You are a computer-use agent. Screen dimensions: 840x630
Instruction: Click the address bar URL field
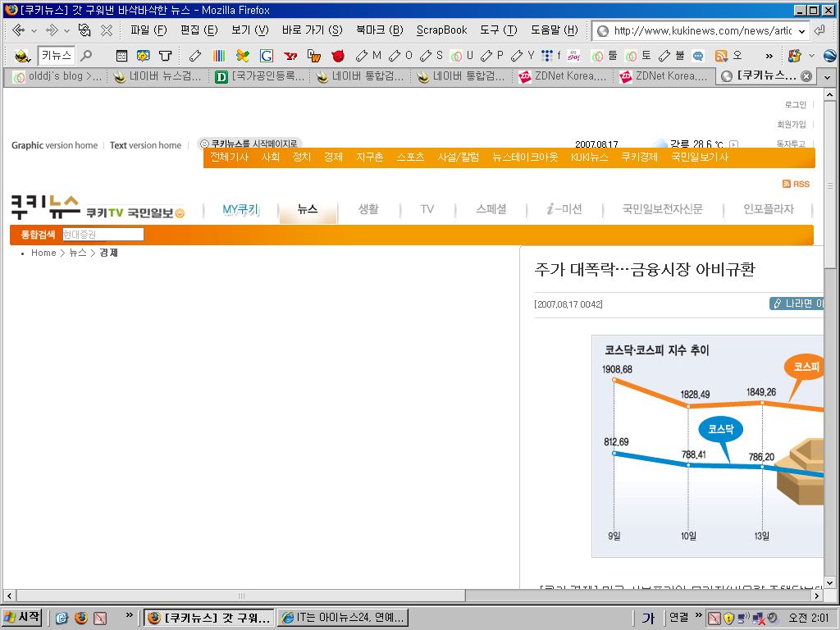coord(702,31)
